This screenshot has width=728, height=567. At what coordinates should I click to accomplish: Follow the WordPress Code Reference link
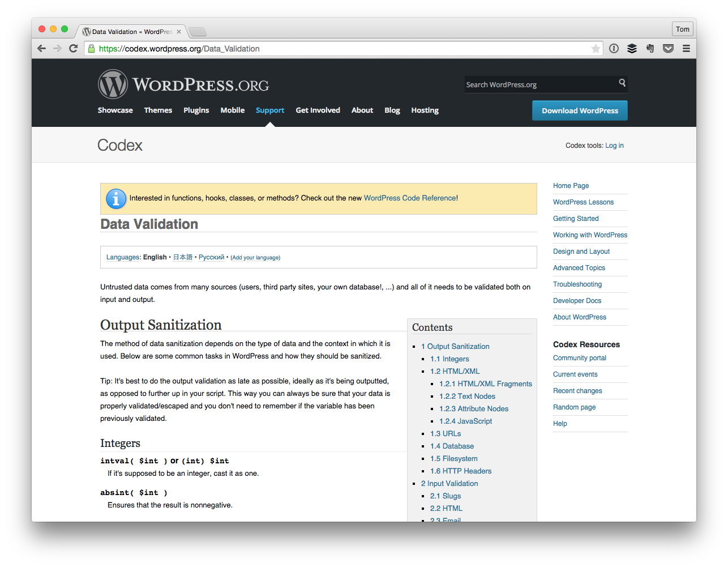tap(410, 198)
